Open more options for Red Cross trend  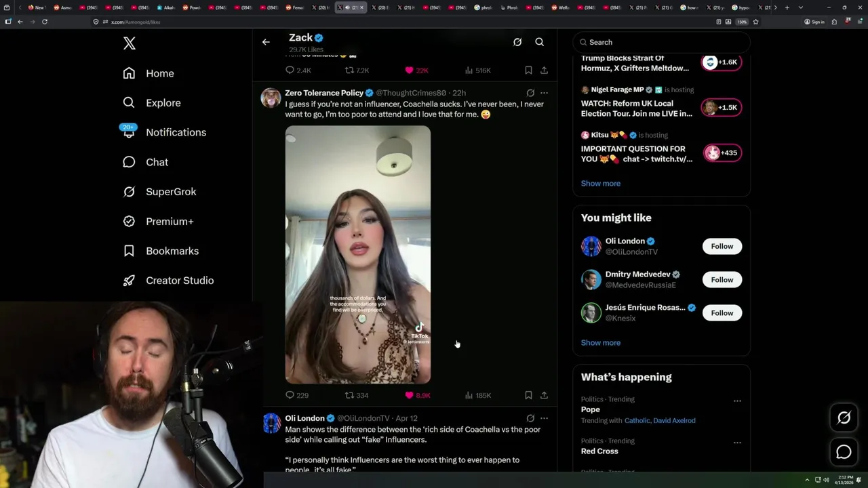pyautogui.click(x=737, y=442)
